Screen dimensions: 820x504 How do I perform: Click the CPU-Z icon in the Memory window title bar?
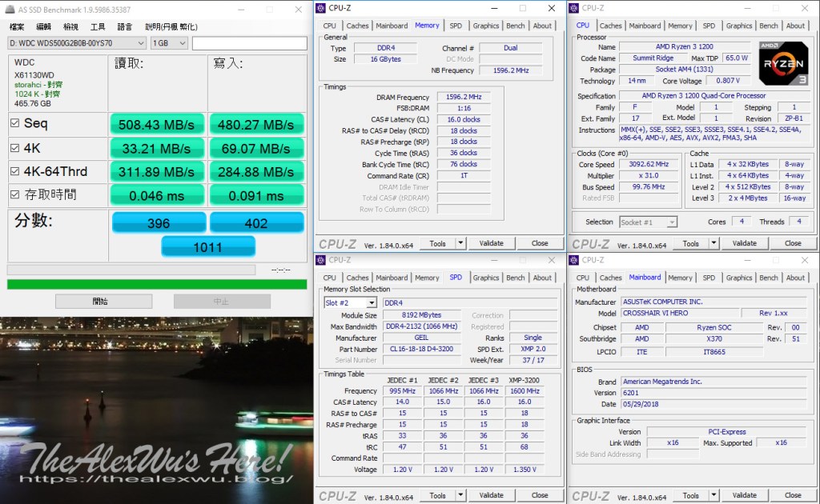[322, 8]
